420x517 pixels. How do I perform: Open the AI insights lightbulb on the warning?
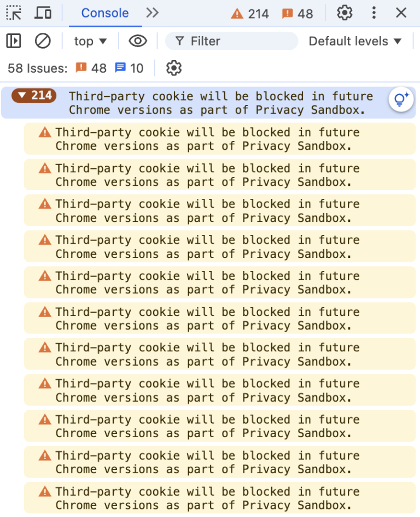[x=401, y=100]
